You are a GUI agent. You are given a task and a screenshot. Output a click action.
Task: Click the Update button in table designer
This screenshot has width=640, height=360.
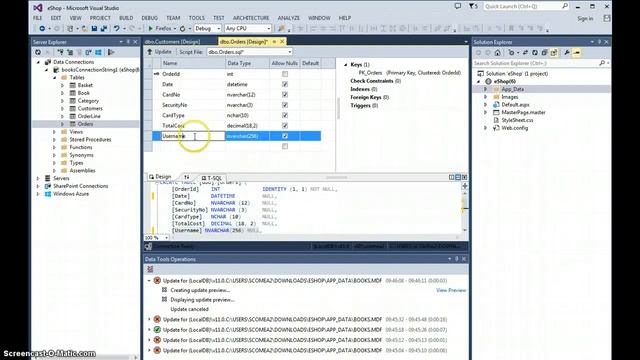[159, 52]
